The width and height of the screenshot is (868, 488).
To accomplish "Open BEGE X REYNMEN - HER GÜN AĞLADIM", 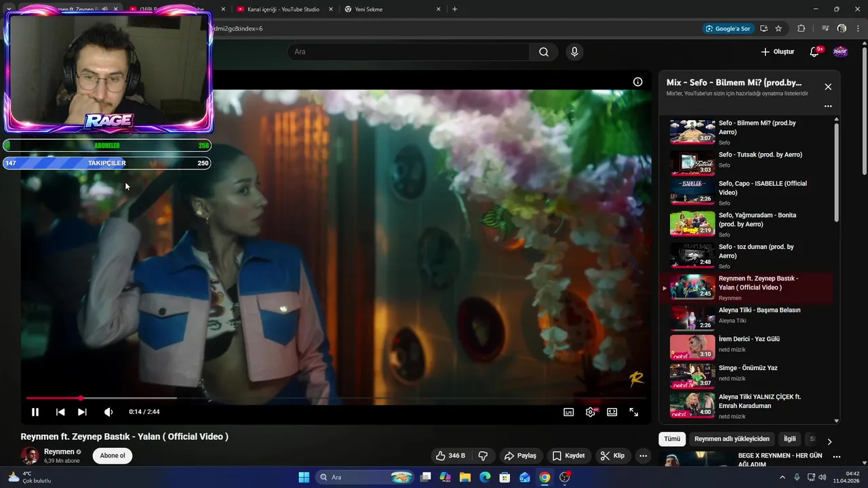I will pos(780,460).
